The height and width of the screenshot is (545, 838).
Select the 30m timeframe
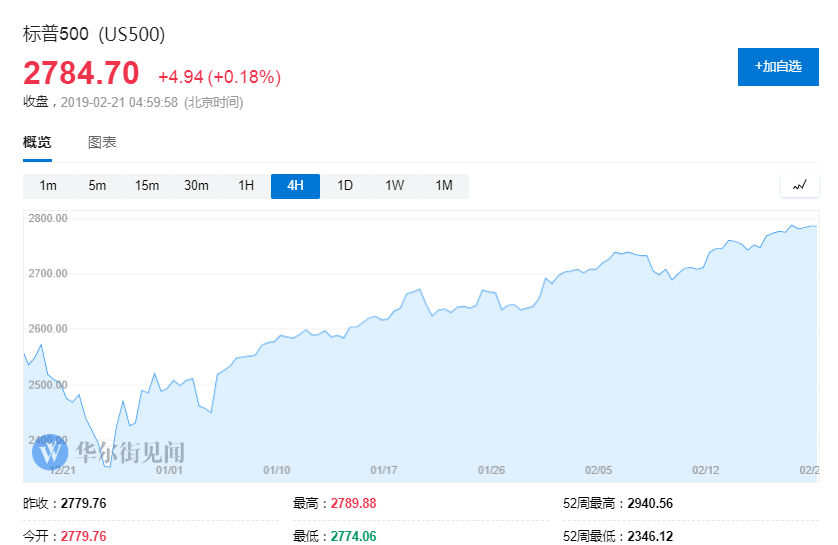point(196,186)
